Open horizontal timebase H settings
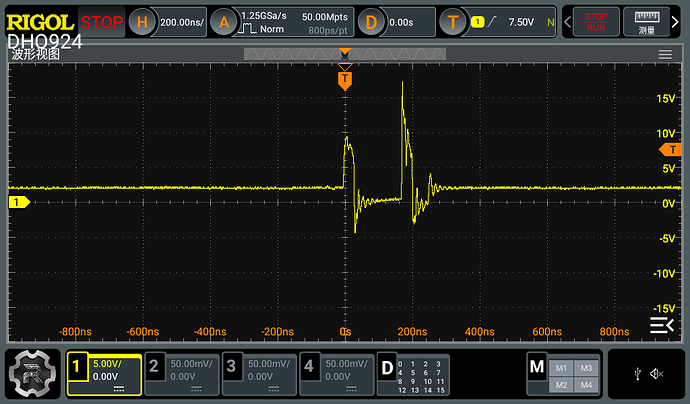This screenshot has width=690, height=404. [x=142, y=22]
